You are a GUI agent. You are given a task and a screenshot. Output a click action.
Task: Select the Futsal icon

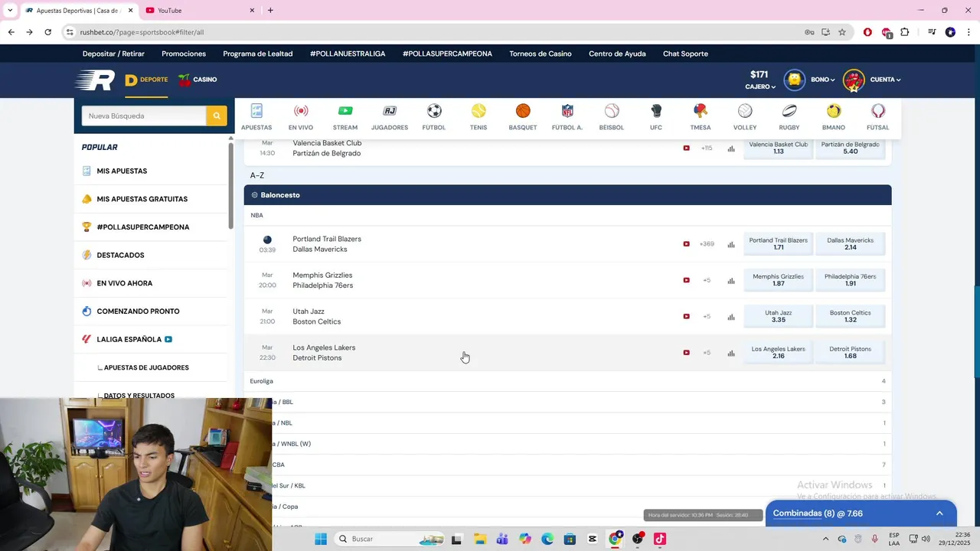[878, 112]
